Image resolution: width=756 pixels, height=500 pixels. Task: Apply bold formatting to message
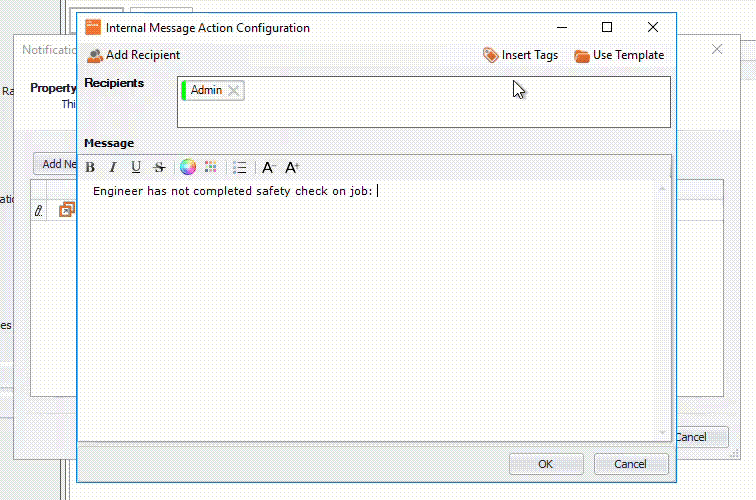[x=90, y=167]
